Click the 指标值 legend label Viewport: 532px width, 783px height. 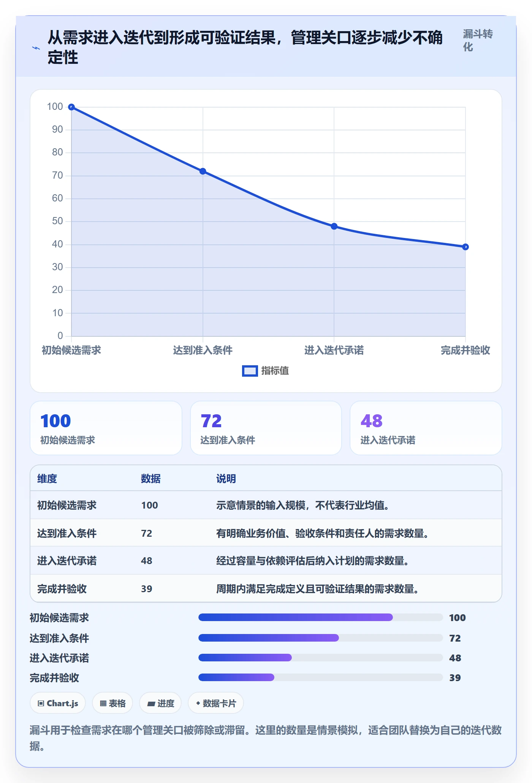(x=275, y=371)
